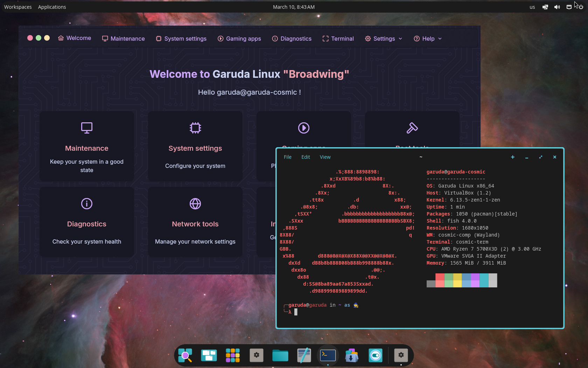Open the workspaces overview icon in dock
Viewport: 588px width, 368px height.
click(209, 355)
